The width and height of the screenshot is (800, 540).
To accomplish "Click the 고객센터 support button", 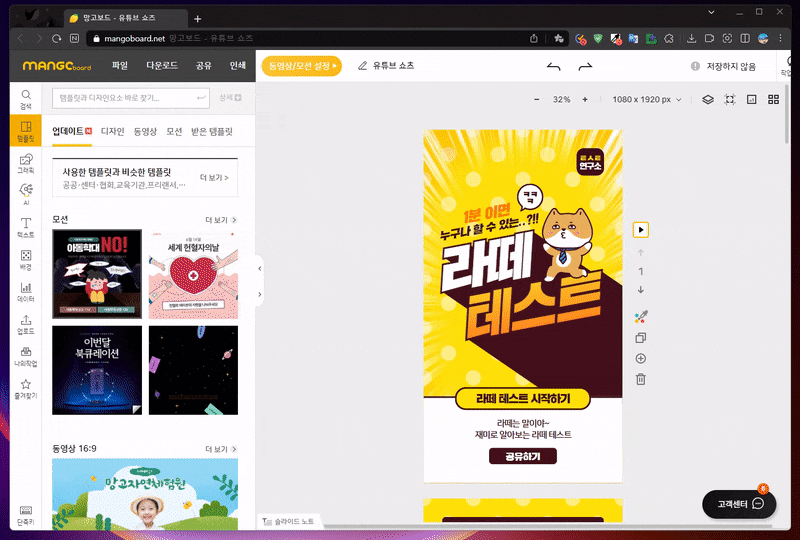I will (739, 504).
